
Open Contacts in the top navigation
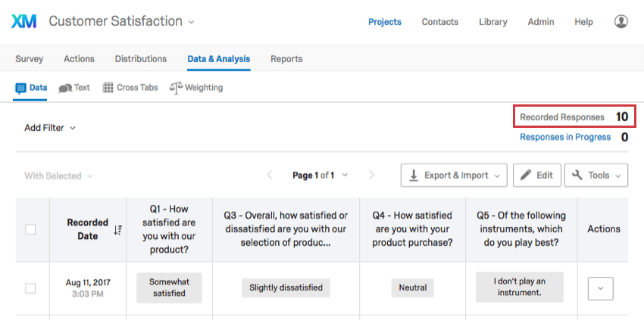(x=440, y=22)
